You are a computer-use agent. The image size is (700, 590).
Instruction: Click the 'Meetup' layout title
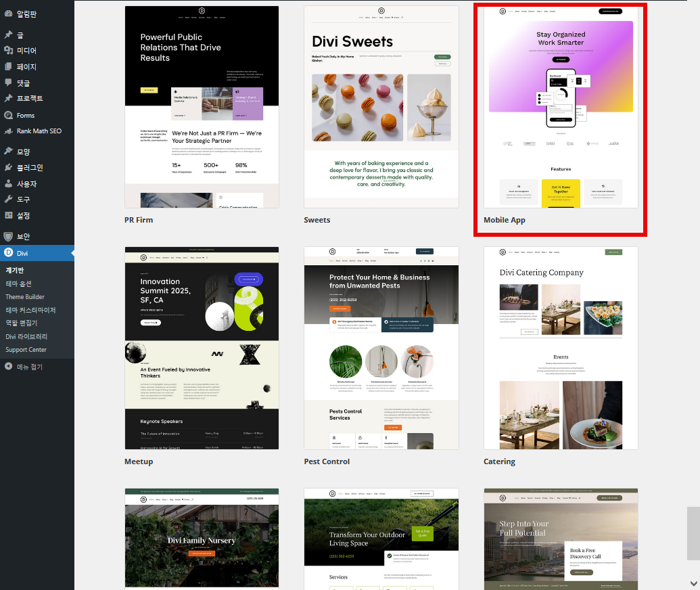click(x=139, y=461)
